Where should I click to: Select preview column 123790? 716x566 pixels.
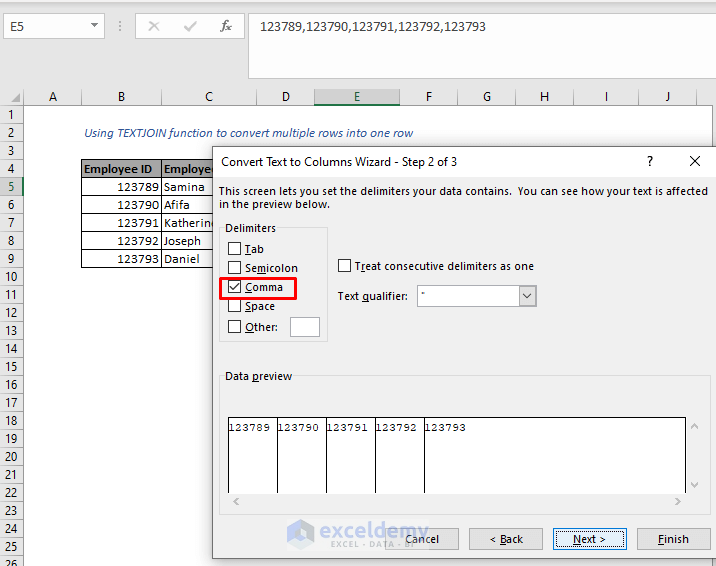[x=302, y=455]
